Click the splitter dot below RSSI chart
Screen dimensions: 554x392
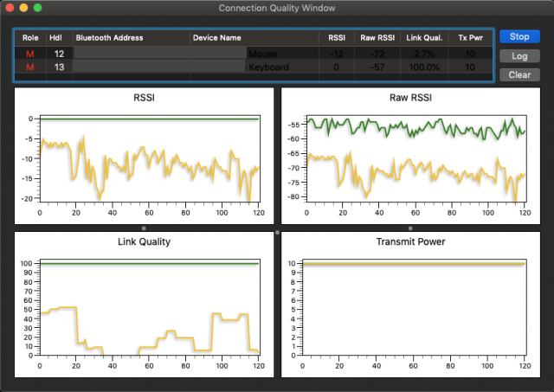pyautogui.click(x=144, y=228)
